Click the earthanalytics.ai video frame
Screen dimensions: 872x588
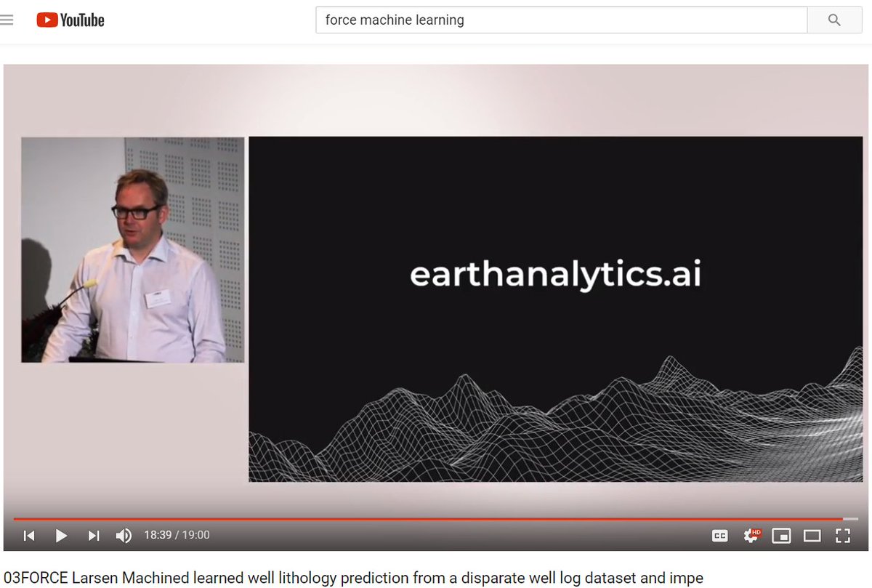[555, 309]
